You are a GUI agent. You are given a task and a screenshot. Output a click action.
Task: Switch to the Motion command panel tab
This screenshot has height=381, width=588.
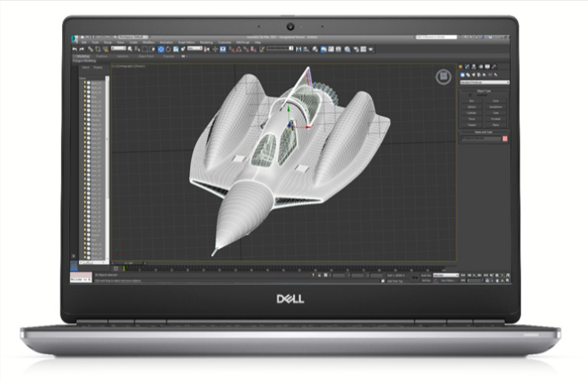point(480,67)
